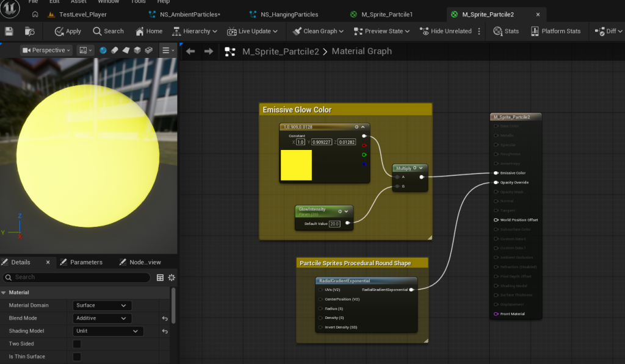Open the Details view settings gear
The image size is (625, 364).
pyautogui.click(x=172, y=277)
